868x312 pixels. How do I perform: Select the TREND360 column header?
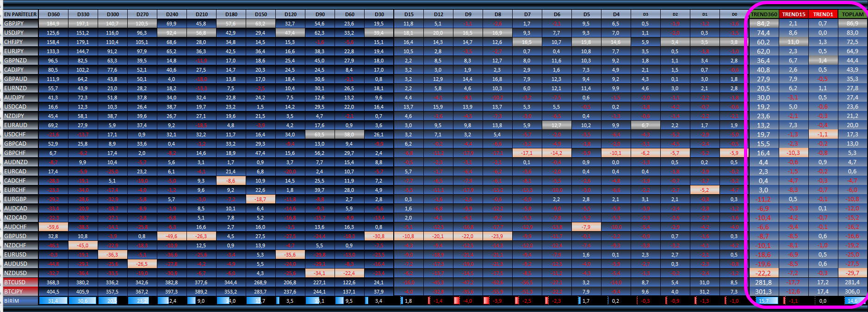764,14
